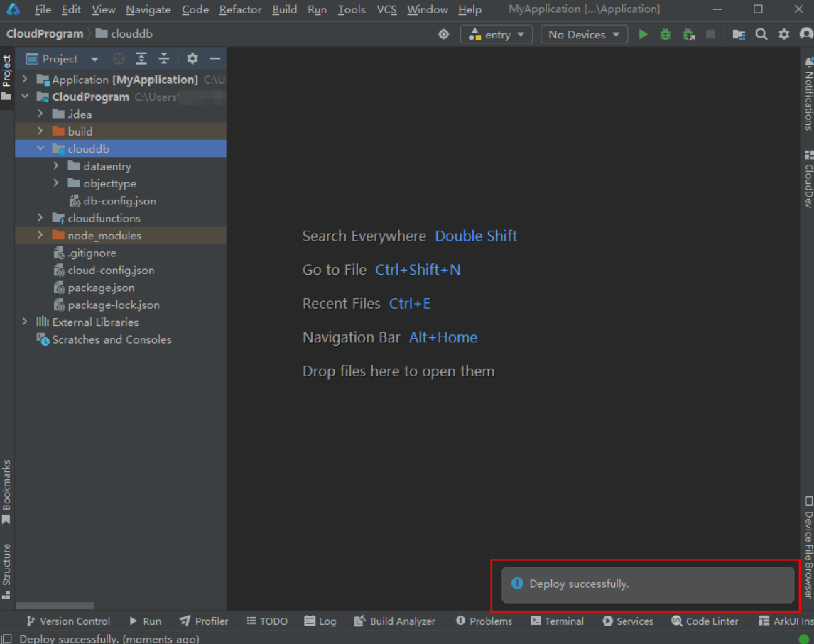Viewport: 814px width, 644px height.
Task: Open the Run tool window tab
Action: coord(146,621)
